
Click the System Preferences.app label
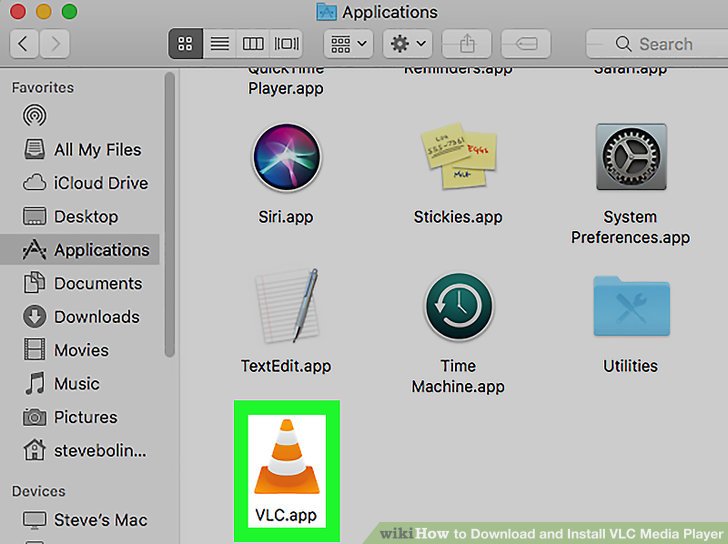point(630,227)
